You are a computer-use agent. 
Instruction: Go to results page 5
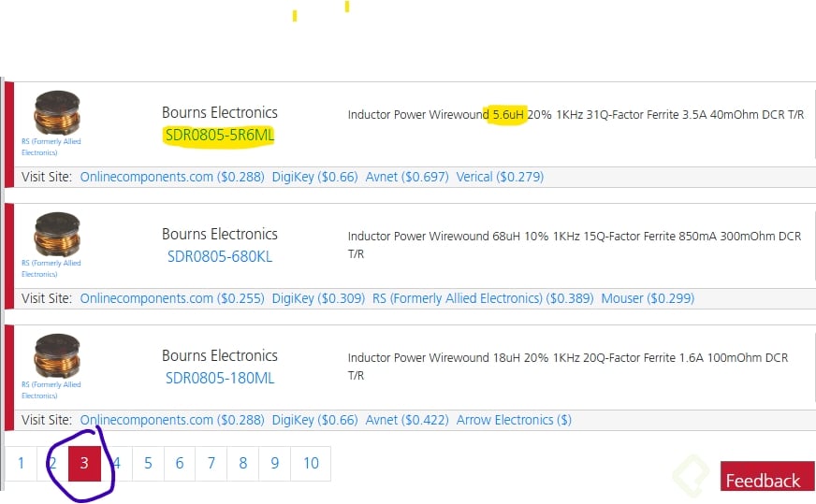click(x=148, y=463)
